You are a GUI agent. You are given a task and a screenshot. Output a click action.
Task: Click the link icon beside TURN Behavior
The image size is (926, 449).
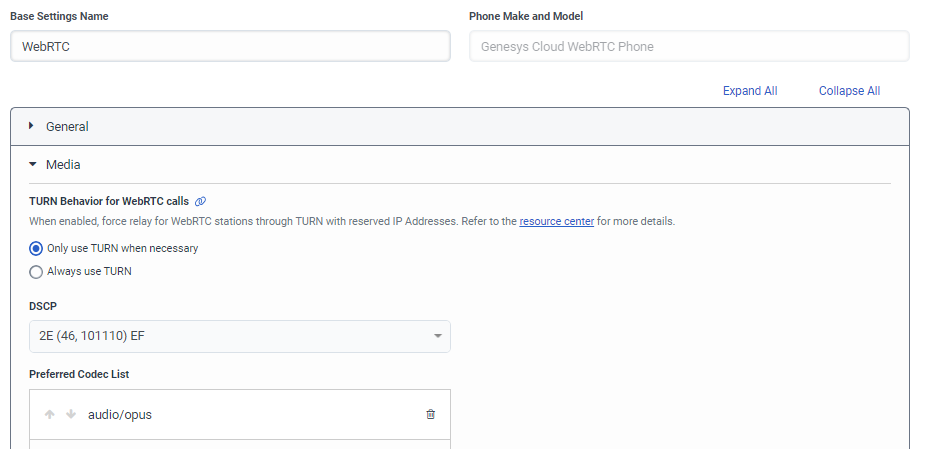(x=200, y=201)
